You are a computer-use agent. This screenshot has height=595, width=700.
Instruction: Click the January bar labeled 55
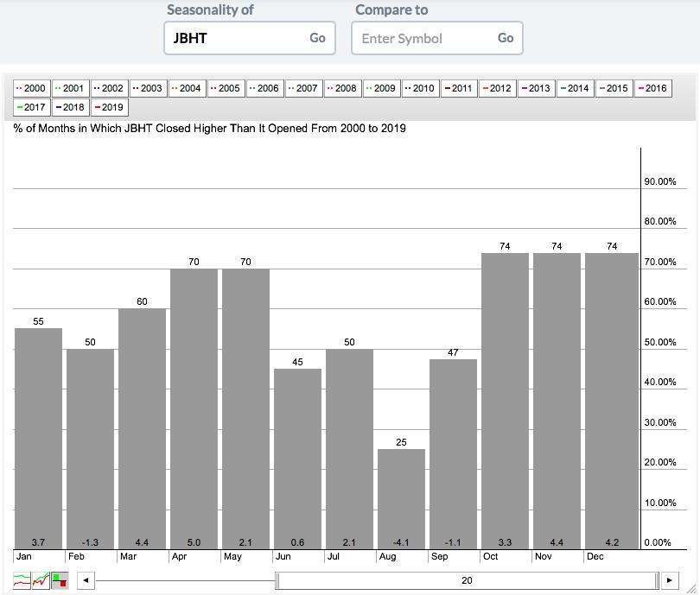coord(38,439)
